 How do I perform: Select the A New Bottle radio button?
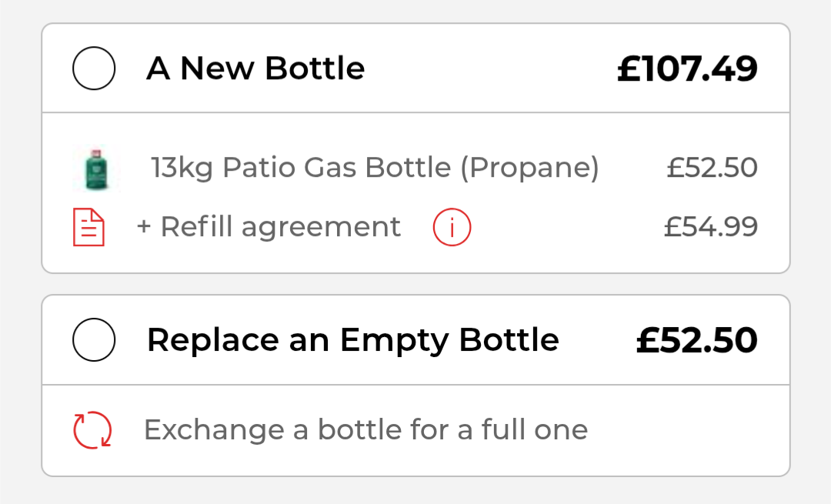pyautogui.click(x=94, y=68)
